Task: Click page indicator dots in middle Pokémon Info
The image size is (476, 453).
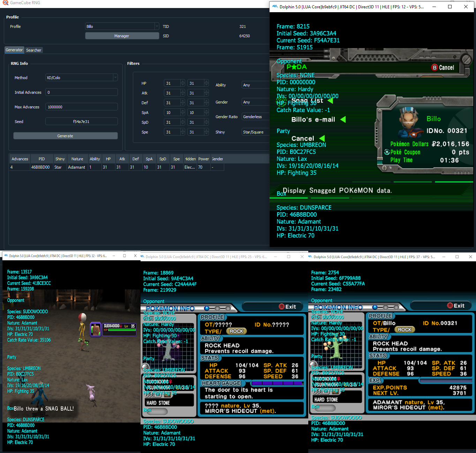Action: 218,308
